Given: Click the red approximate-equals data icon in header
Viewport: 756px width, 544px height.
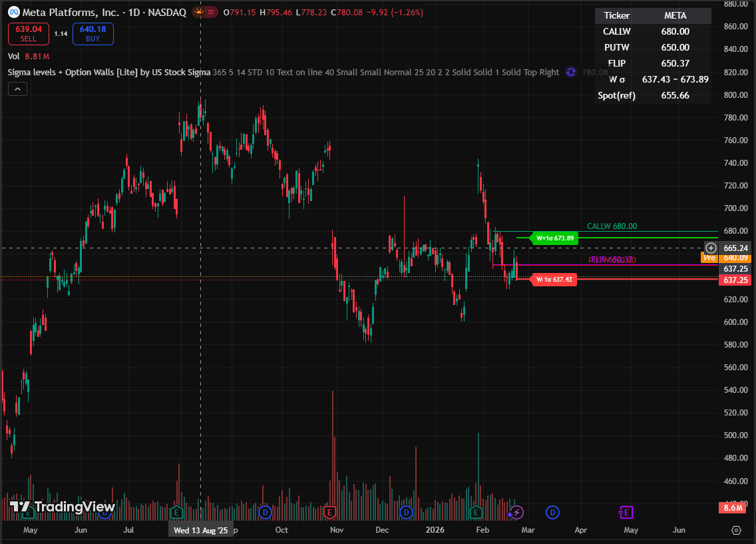Looking at the screenshot, I should click(211, 13).
